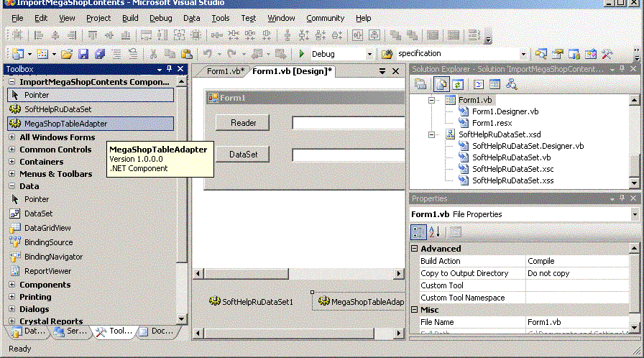
Task: Expand the Common Controls toolbox group
Action: click(12, 149)
